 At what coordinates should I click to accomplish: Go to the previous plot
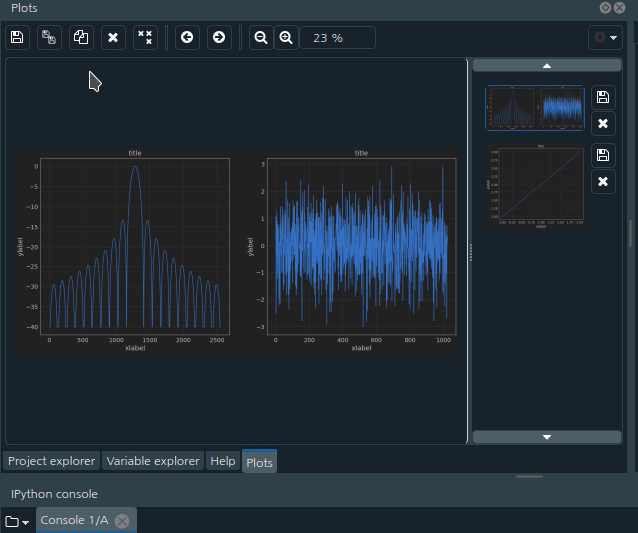pos(187,37)
